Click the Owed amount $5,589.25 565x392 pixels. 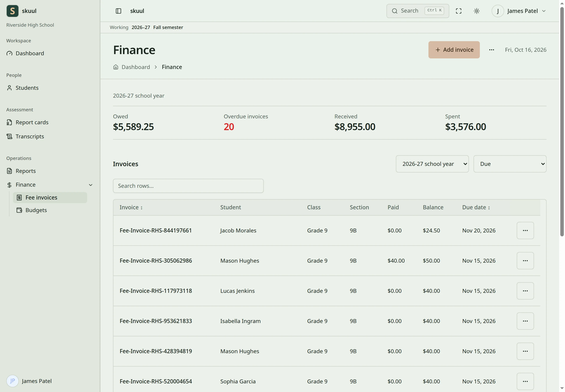[x=133, y=127]
